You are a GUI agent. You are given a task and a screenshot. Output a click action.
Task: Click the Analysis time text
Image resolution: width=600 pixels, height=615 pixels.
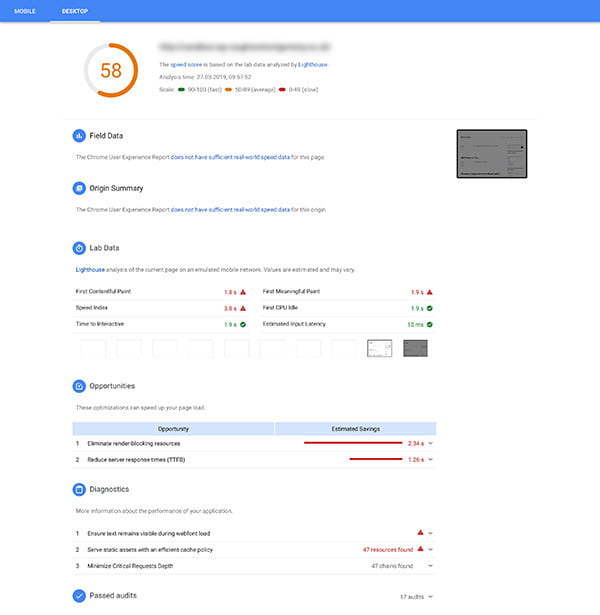[x=205, y=77]
